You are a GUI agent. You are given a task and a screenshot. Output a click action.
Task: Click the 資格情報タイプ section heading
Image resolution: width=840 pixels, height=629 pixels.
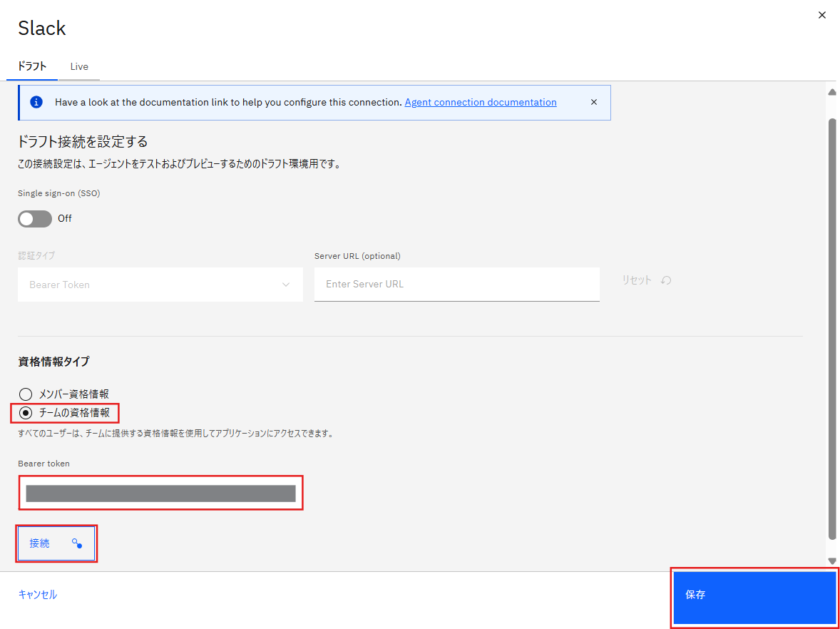tap(53, 362)
